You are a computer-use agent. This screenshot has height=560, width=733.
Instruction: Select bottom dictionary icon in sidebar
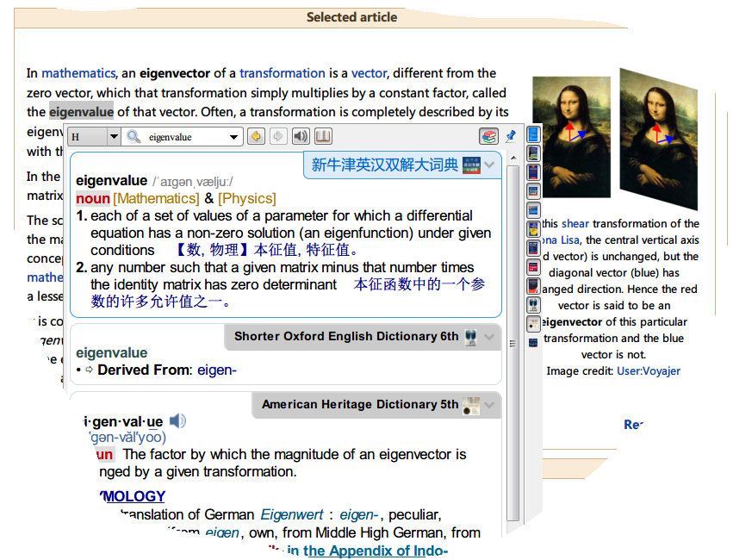[x=533, y=343]
